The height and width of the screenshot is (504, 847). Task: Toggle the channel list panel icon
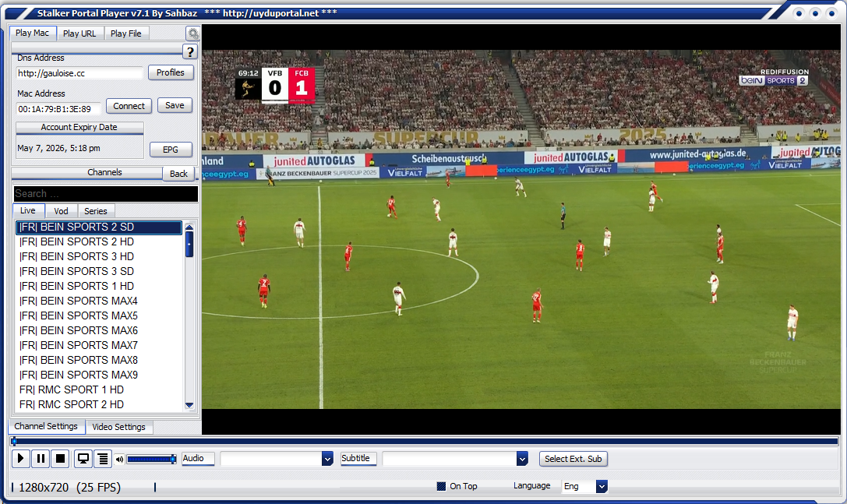(103, 459)
